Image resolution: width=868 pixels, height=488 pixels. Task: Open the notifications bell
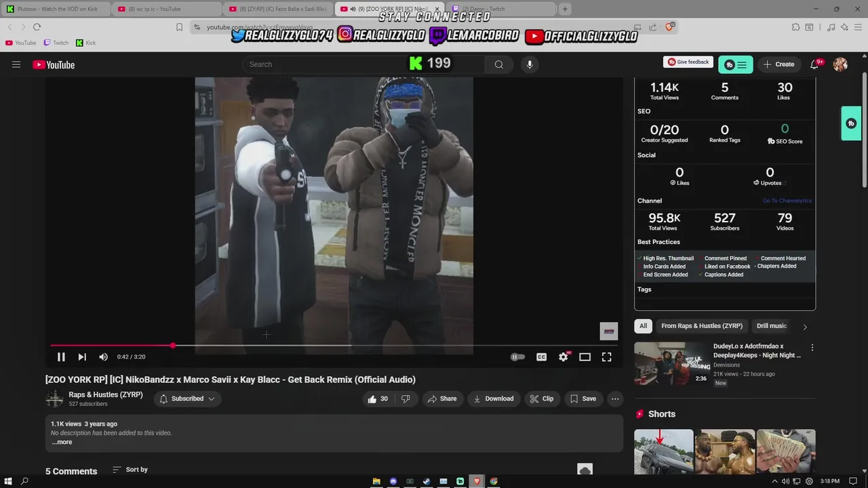pos(814,64)
